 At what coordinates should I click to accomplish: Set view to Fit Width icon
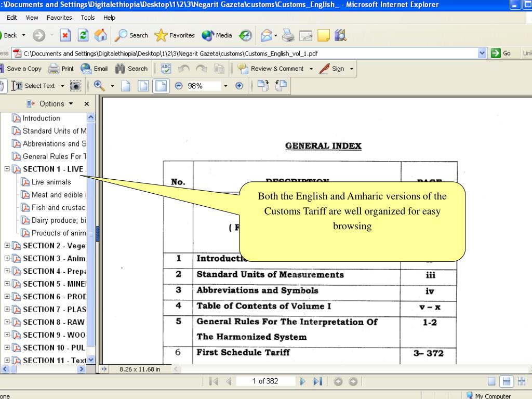[161, 86]
